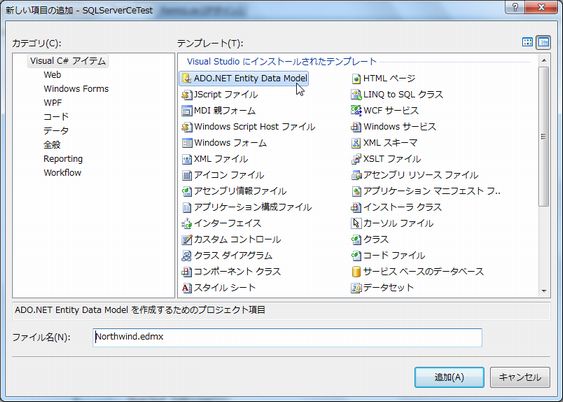Pick the MDI 親フォーム template icon
This screenshot has height=402, width=563.
click(186, 111)
